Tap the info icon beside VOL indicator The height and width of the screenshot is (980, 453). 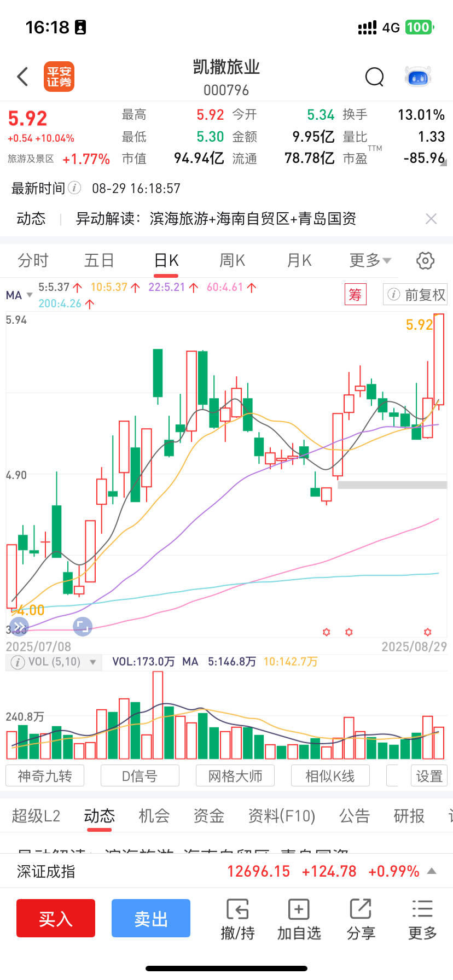coord(18,662)
